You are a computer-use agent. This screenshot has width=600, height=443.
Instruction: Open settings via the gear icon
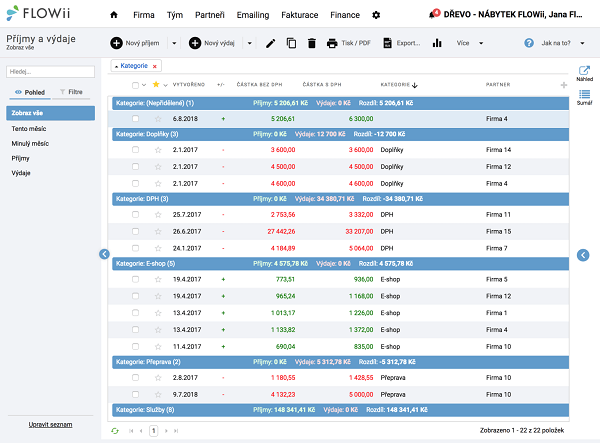pos(376,15)
